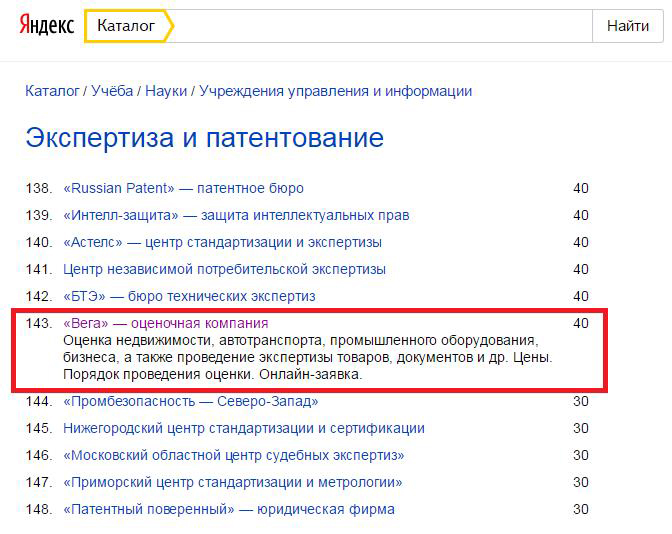Open the Каталог breadcrumb link
The height and width of the screenshot is (534, 672).
click(x=52, y=91)
